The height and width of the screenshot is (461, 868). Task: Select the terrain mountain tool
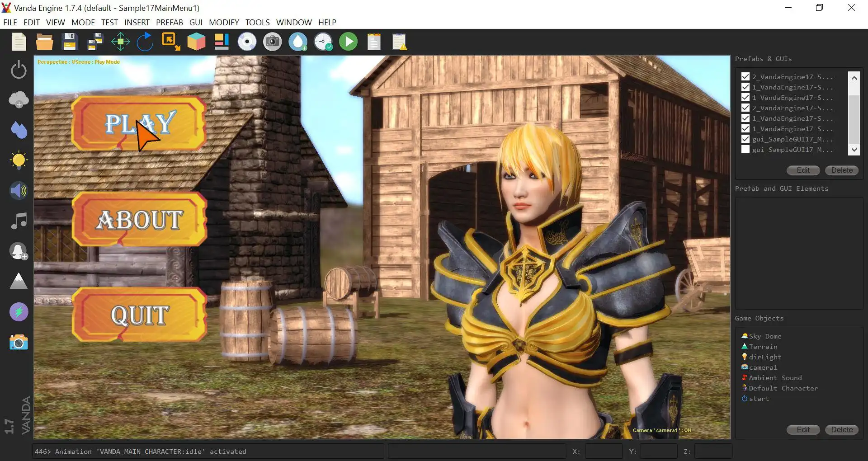(19, 281)
